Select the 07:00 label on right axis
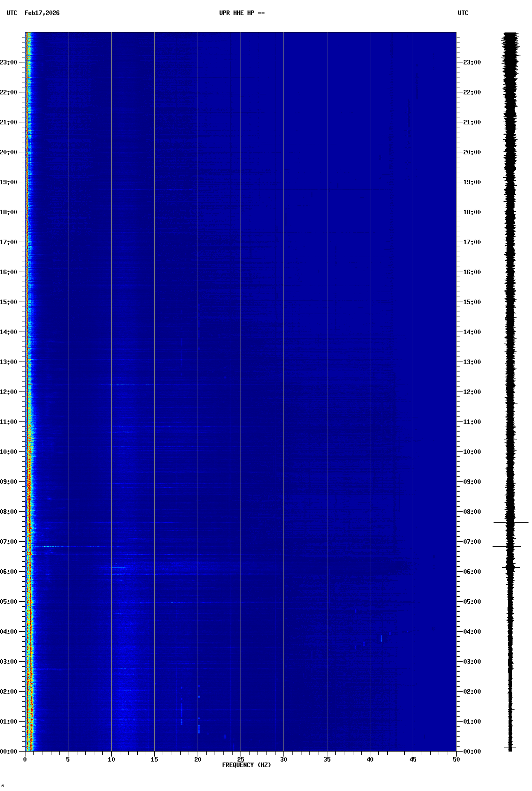The width and height of the screenshot is (532, 791). [472, 542]
